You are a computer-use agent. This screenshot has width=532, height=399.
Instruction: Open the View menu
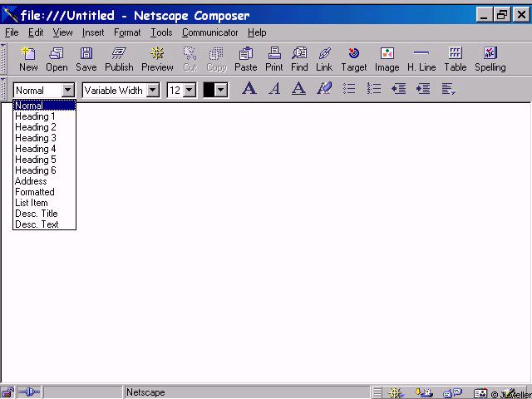[x=62, y=32]
